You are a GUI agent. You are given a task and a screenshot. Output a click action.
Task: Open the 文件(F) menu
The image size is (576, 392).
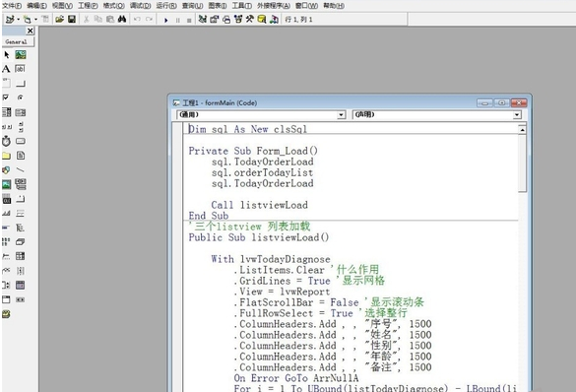pyautogui.click(x=12, y=6)
